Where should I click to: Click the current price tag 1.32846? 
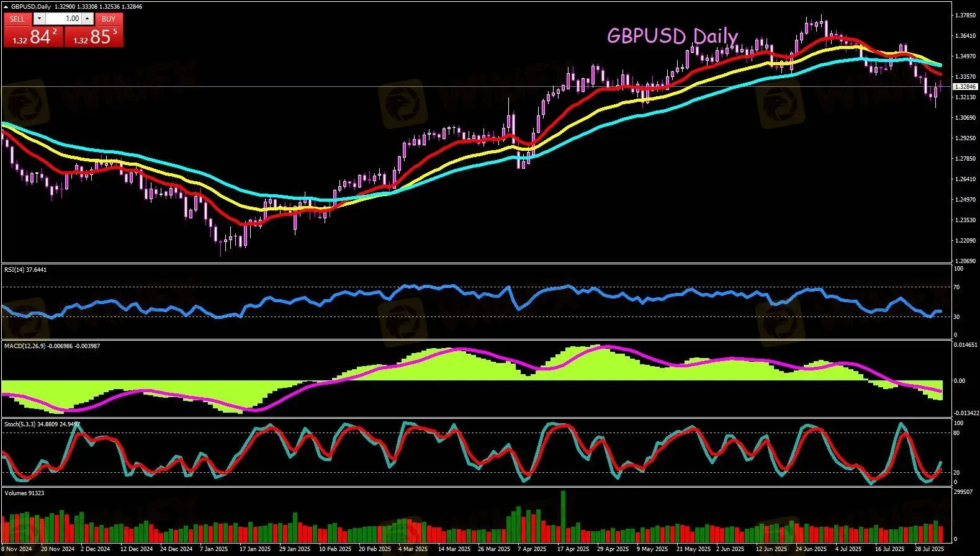965,87
